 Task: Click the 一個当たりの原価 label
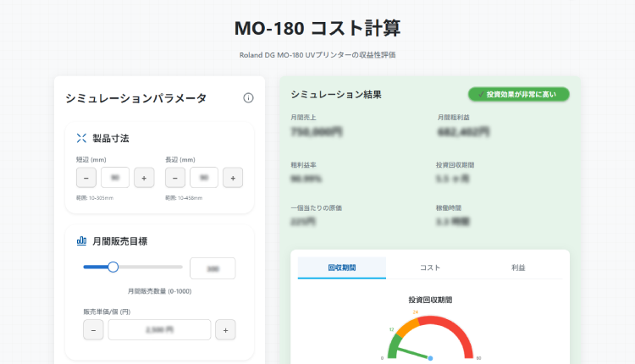point(317,207)
